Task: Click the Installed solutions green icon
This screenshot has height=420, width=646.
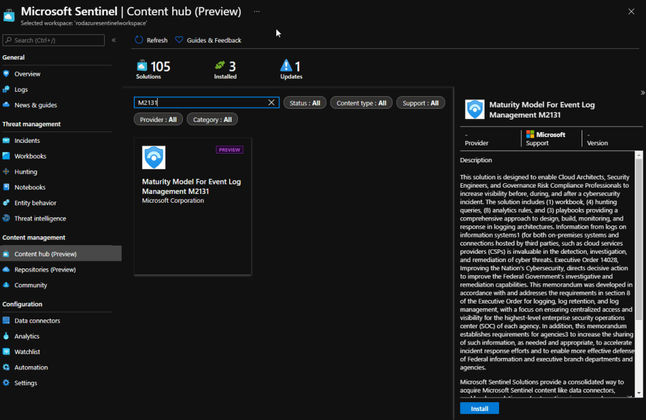Action: pos(220,65)
